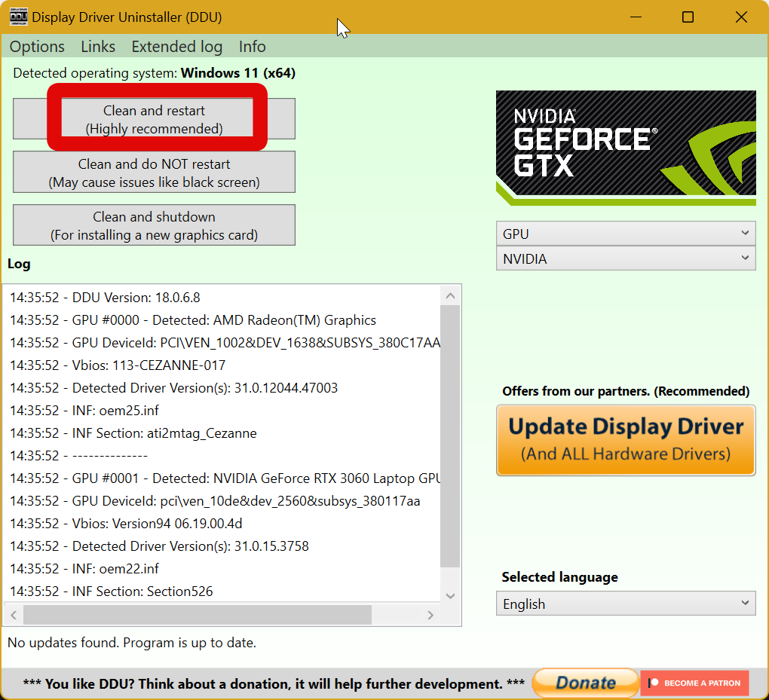Image resolution: width=769 pixels, height=700 pixels.
Task: Click log scroll up arrow
Action: [450, 296]
